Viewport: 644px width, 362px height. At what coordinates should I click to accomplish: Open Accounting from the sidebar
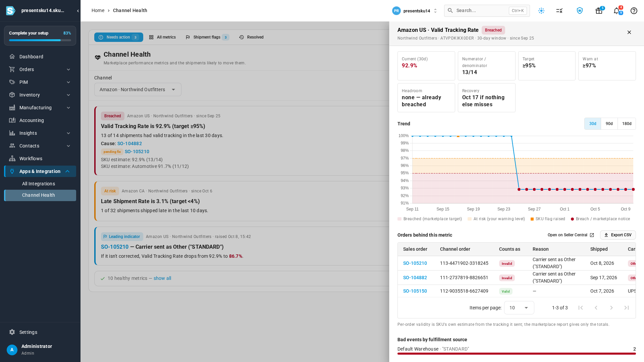tap(40, 120)
